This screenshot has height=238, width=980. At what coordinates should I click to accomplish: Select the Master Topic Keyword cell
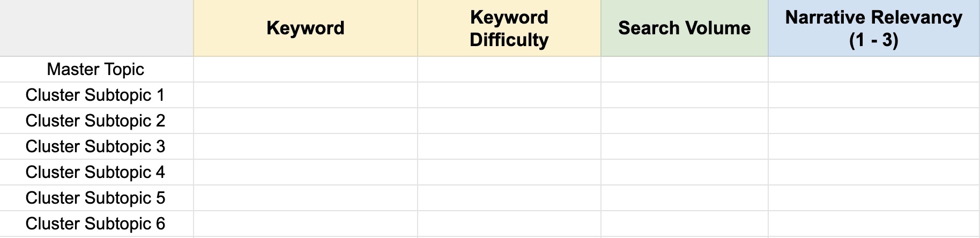306,69
